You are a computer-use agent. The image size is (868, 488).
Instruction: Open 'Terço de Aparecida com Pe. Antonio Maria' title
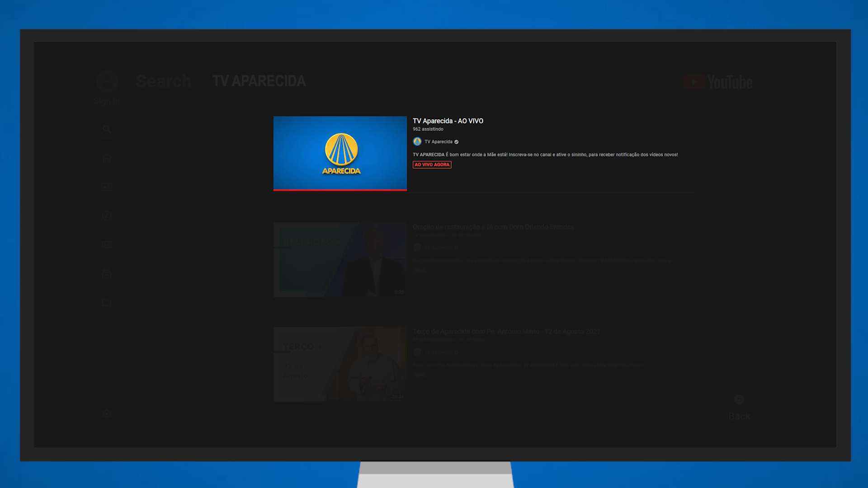tap(506, 331)
